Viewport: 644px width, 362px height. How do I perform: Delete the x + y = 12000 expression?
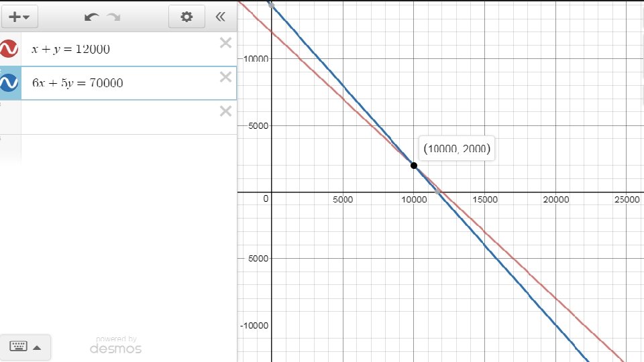click(x=225, y=43)
